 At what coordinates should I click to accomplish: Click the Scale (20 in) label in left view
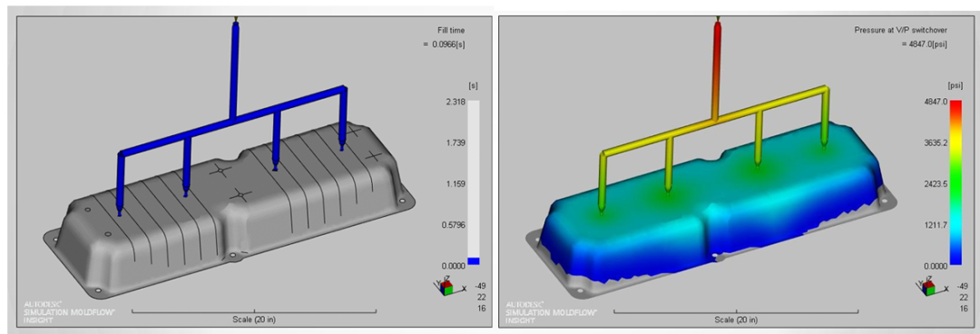pos(255,319)
